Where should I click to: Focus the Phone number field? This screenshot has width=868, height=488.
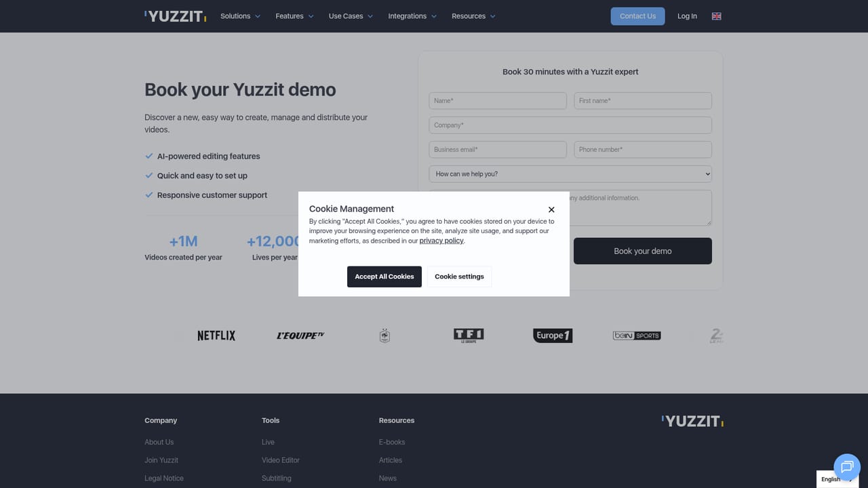pyautogui.click(x=643, y=150)
